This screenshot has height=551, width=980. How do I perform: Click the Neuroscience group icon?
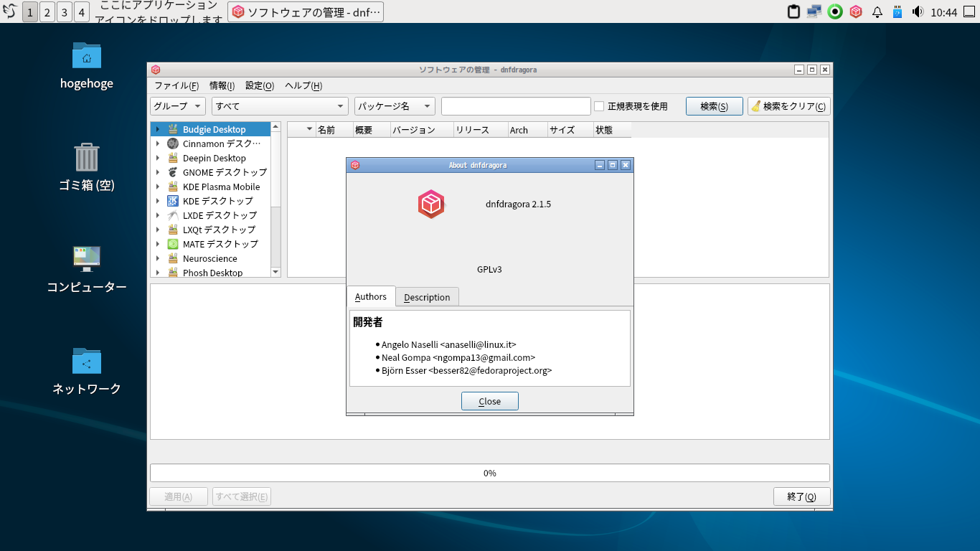[x=172, y=258]
